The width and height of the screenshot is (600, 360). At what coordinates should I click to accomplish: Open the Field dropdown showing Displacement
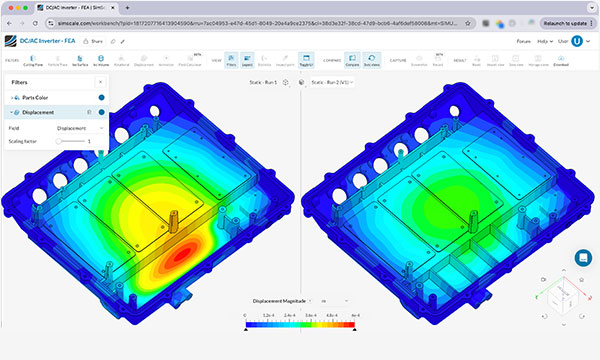80,128
